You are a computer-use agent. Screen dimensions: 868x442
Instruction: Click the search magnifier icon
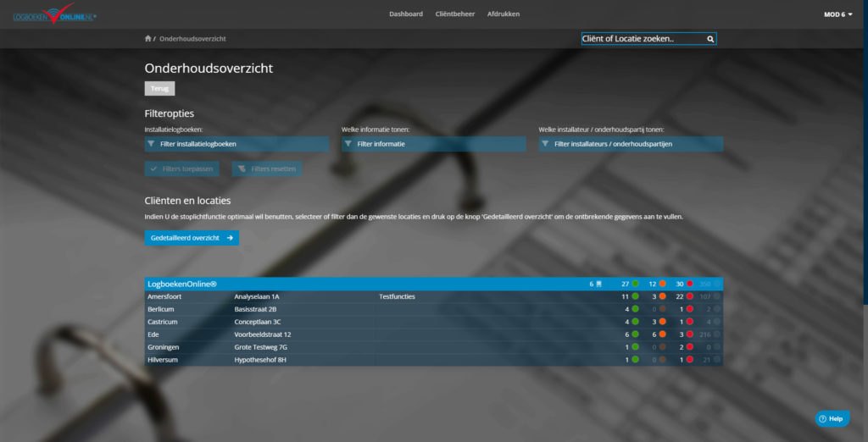click(x=710, y=39)
